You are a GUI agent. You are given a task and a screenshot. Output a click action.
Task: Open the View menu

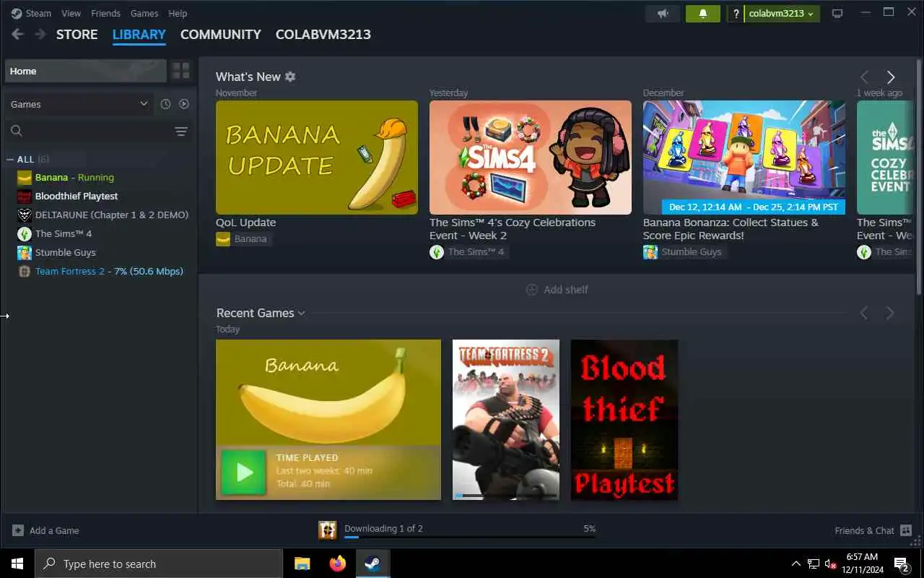[x=71, y=13]
